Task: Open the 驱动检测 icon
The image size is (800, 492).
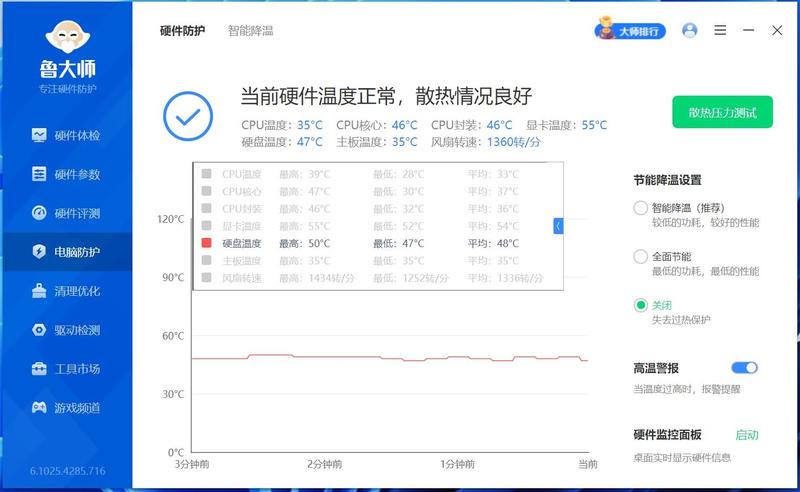Action: coord(39,330)
